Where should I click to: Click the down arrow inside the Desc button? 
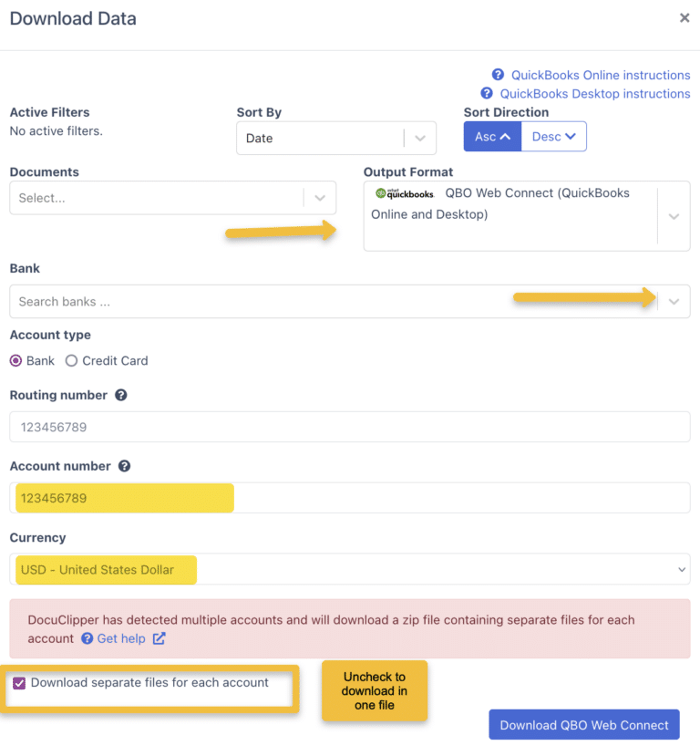[x=570, y=136]
